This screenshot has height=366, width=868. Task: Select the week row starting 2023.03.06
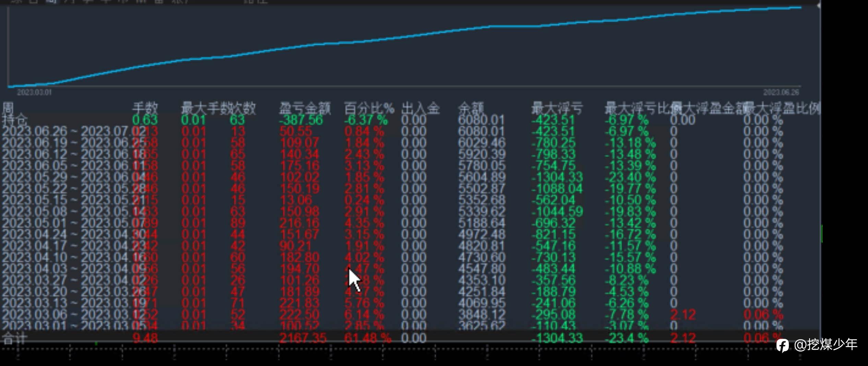411,314
